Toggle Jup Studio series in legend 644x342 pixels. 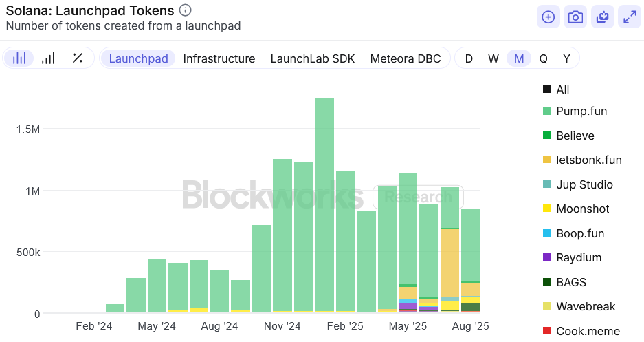[578, 184]
